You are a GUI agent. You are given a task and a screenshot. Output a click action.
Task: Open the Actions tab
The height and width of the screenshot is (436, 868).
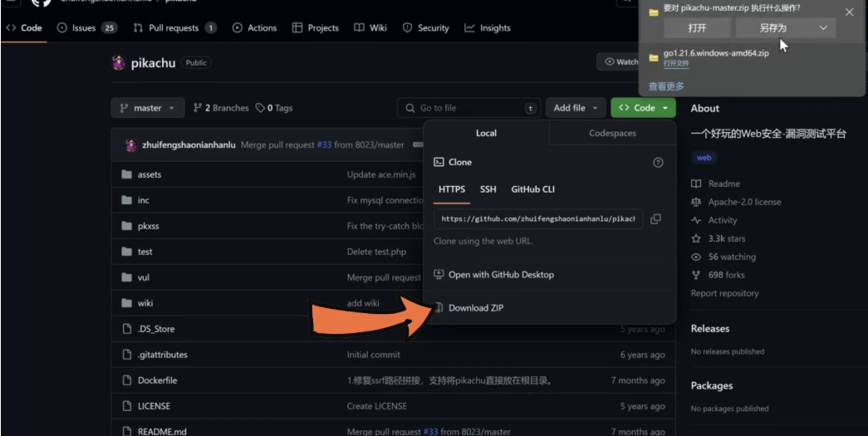click(x=255, y=27)
